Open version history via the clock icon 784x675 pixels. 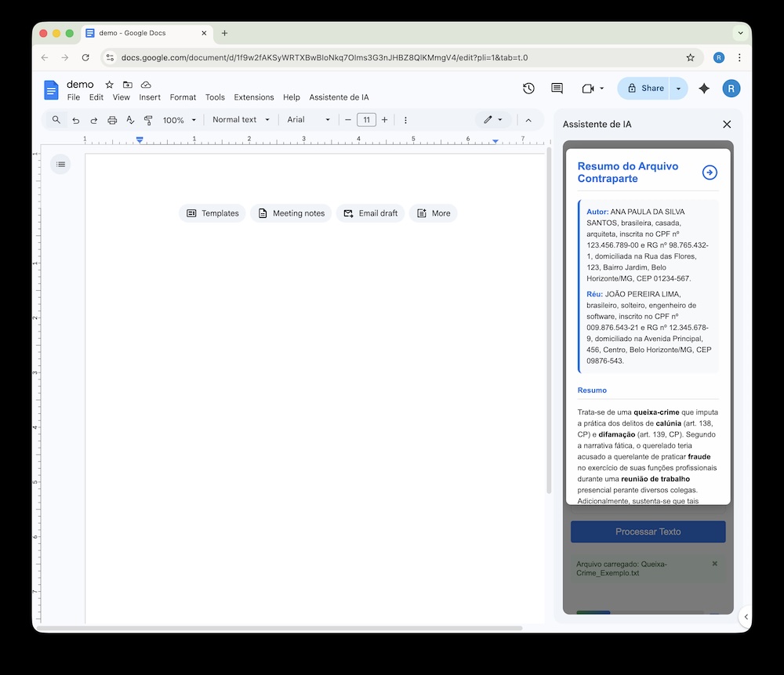528,89
